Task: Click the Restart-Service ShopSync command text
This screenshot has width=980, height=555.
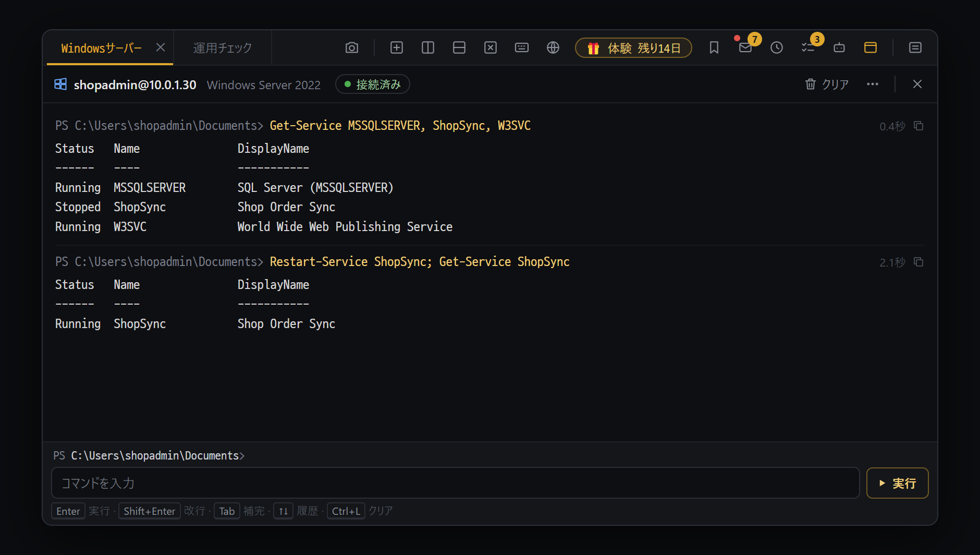Action: coord(420,262)
